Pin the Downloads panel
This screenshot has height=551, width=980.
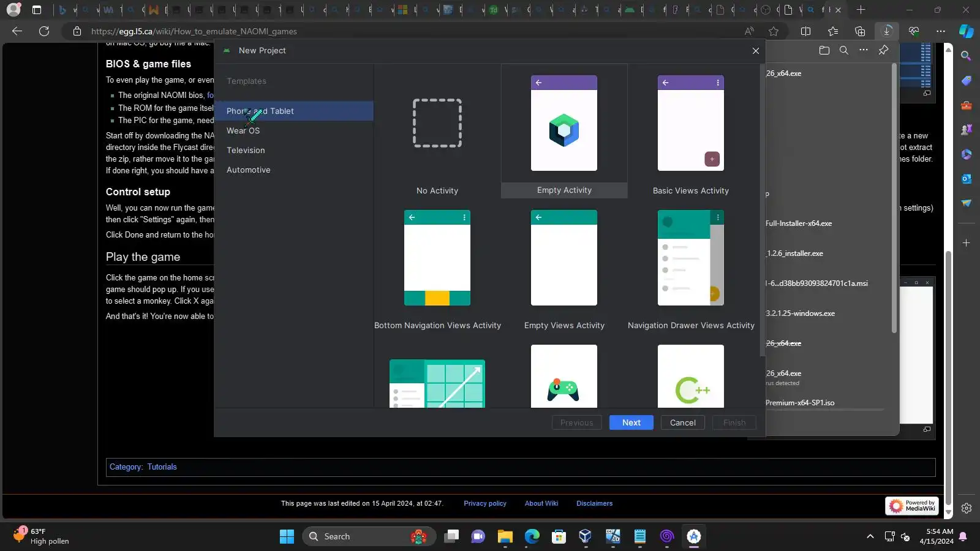click(x=883, y=50)
